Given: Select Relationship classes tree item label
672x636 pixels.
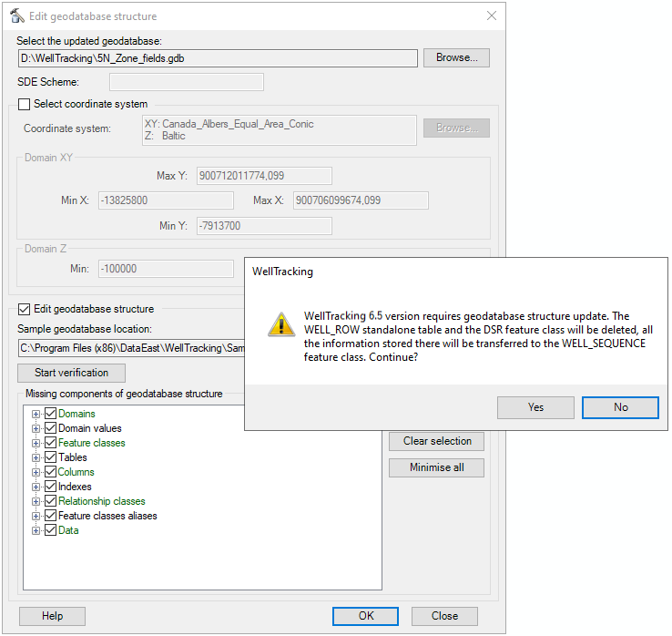Looking at the screenshot, I should click(102, 501).
